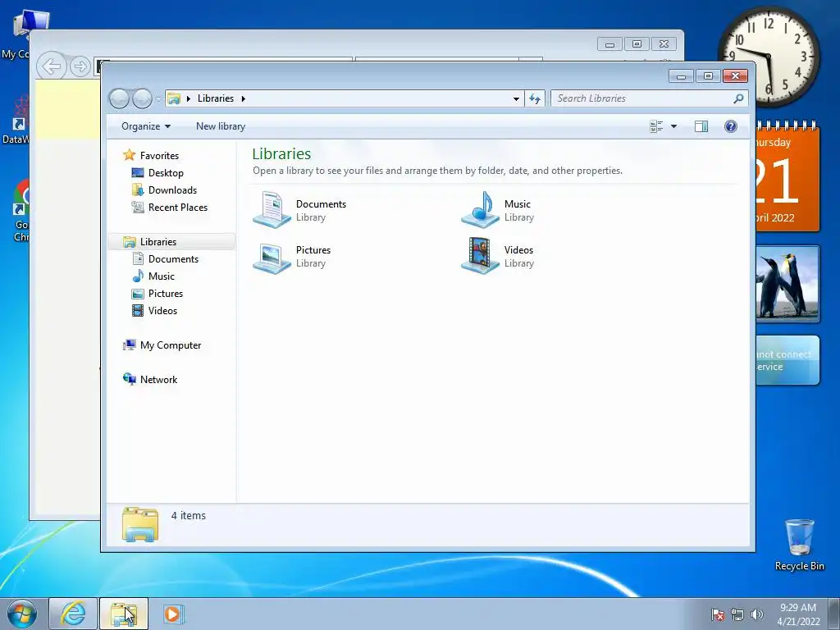Open Network in navigation pane
The width and height of the screenshot is (840, 630).
point(158,379)
